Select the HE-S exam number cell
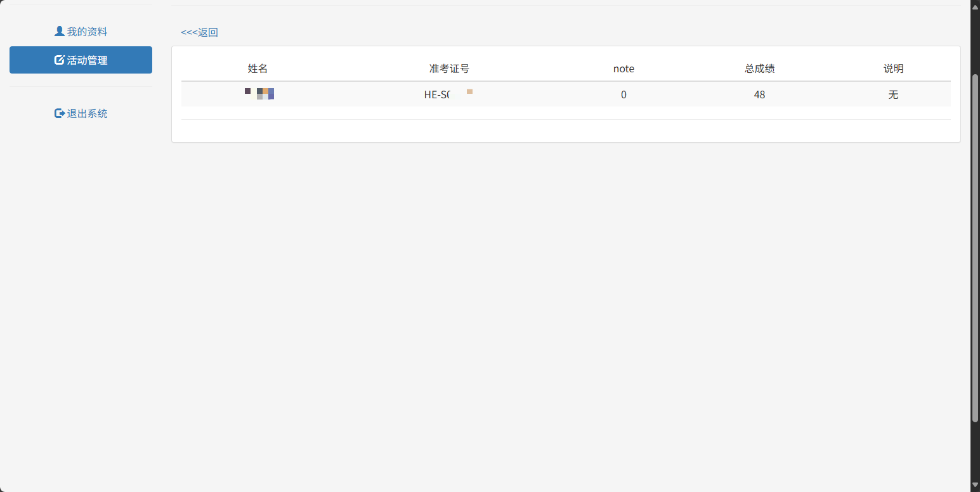Viewport: 980px width, 492px height. [448, 94]
